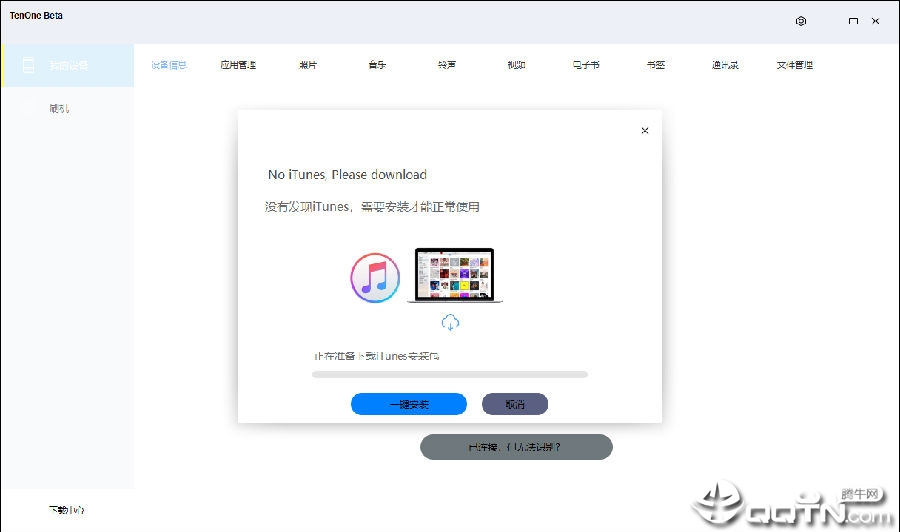This screenshot has height=532, width=900.
Task: Select the 音乐 tab
Action: [377, 65]
